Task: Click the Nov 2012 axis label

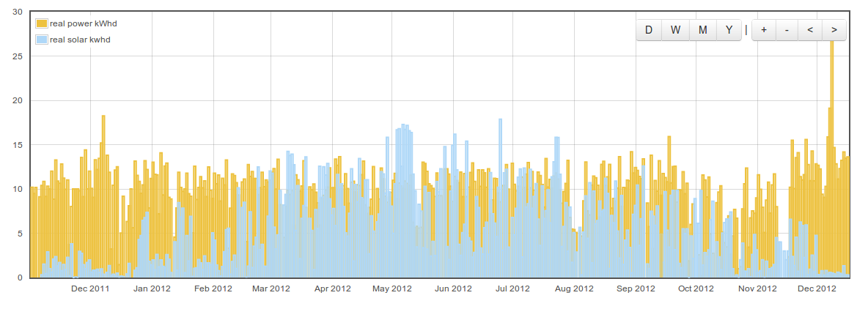Action: [x=757, y=288]
